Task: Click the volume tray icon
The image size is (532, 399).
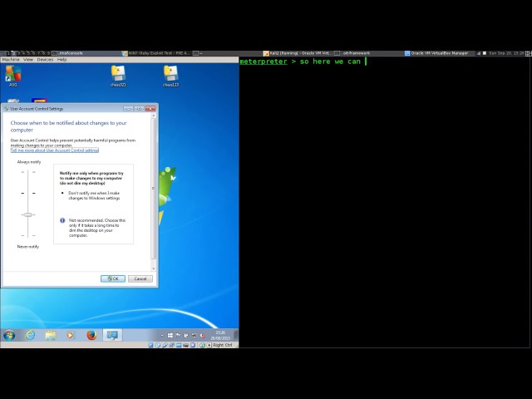Action: tap(203, 336)
